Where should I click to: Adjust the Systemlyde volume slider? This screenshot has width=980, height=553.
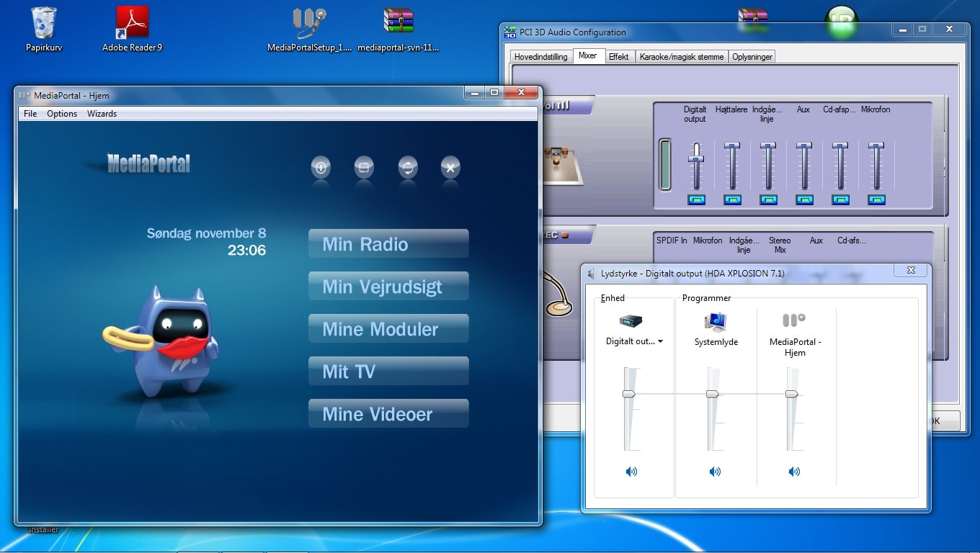713,394
